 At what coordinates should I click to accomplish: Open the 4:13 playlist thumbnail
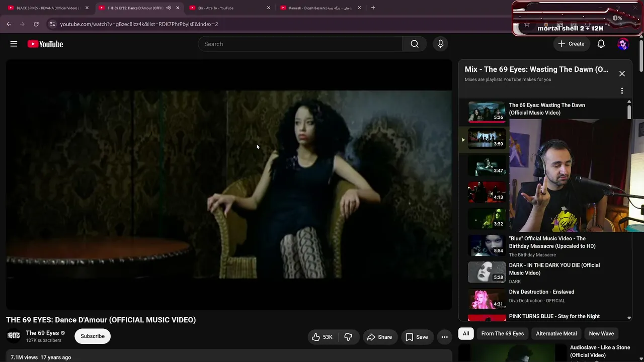point(487,192)
